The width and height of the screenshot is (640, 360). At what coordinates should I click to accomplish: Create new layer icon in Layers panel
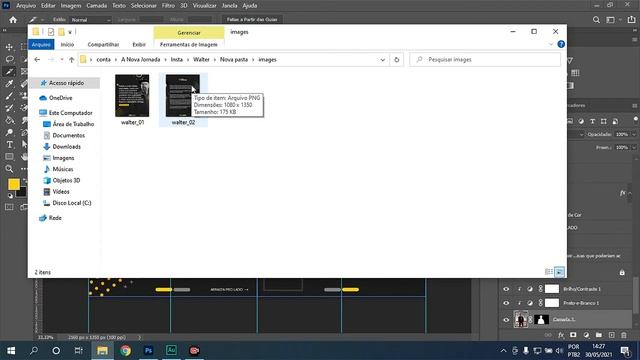611,335
